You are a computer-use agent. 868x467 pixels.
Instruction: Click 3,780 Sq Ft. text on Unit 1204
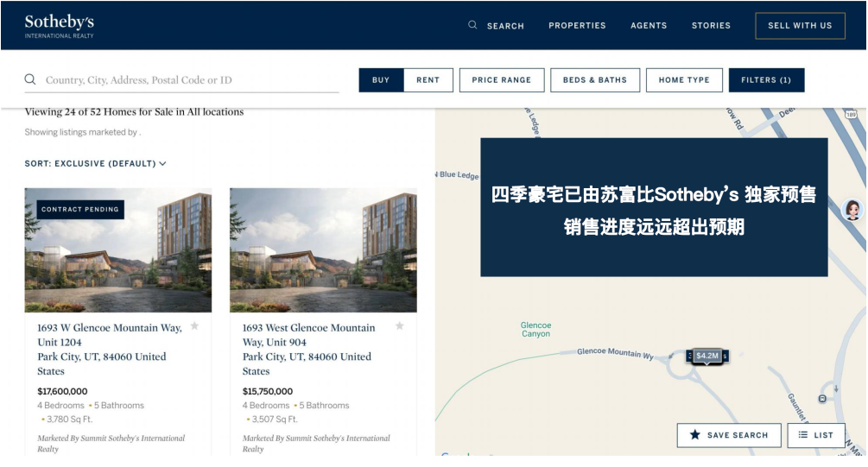69,420
